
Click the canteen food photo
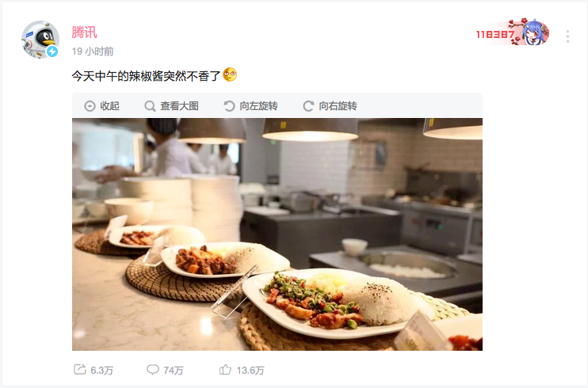tap(277, 234)
